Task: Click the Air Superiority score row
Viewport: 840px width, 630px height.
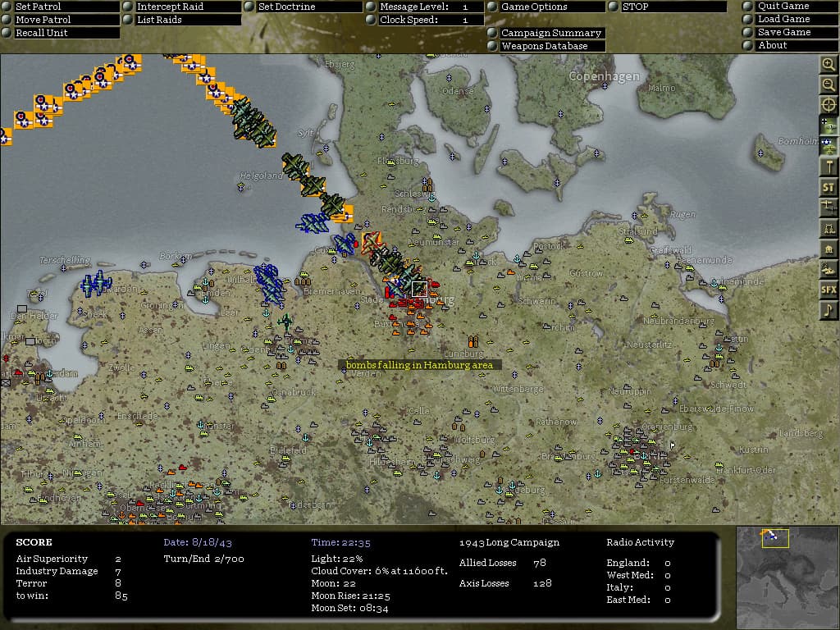Action: point(69,559)
